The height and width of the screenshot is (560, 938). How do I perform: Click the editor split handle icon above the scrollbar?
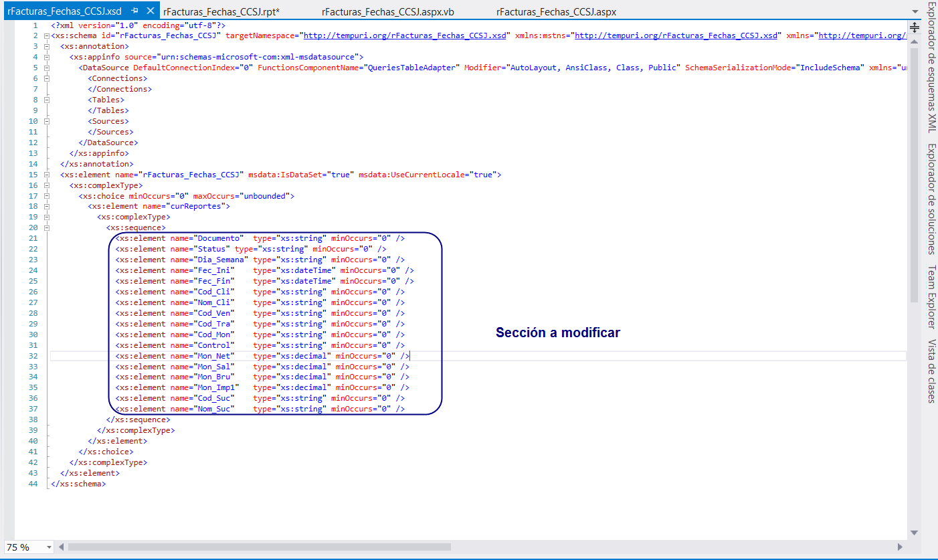pyautogui.click(x=915, y=27)
